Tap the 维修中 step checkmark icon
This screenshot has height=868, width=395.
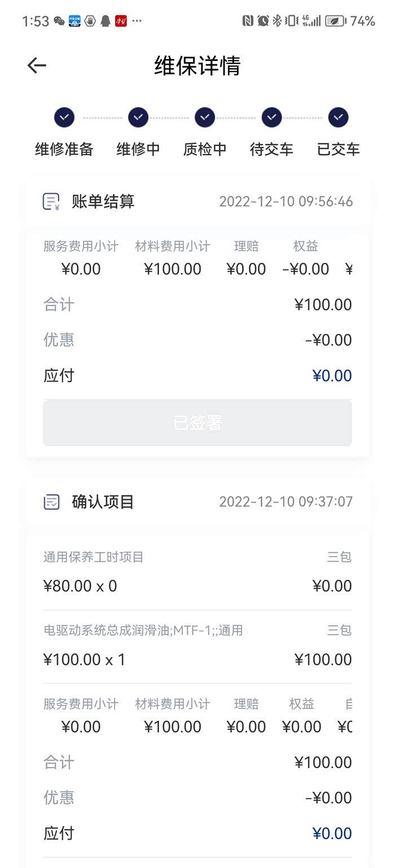click(138, 117)
